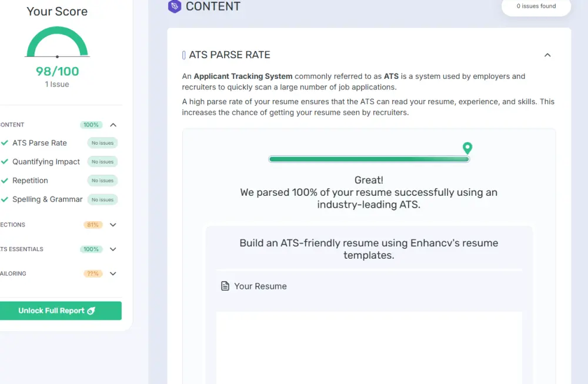Click No issues badge for ATS Parse Rate
The width and height of the screenshot is (588, 384).
click(102, 143)
